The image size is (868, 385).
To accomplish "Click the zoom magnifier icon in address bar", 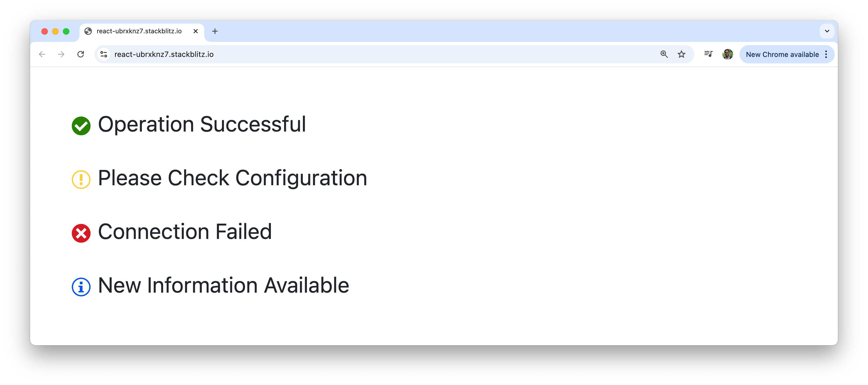I will pyautogui.click(x=663, y=54).
